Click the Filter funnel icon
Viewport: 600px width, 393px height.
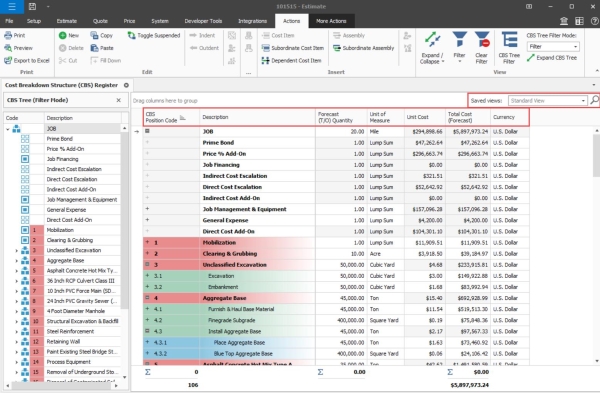point(459,40)
